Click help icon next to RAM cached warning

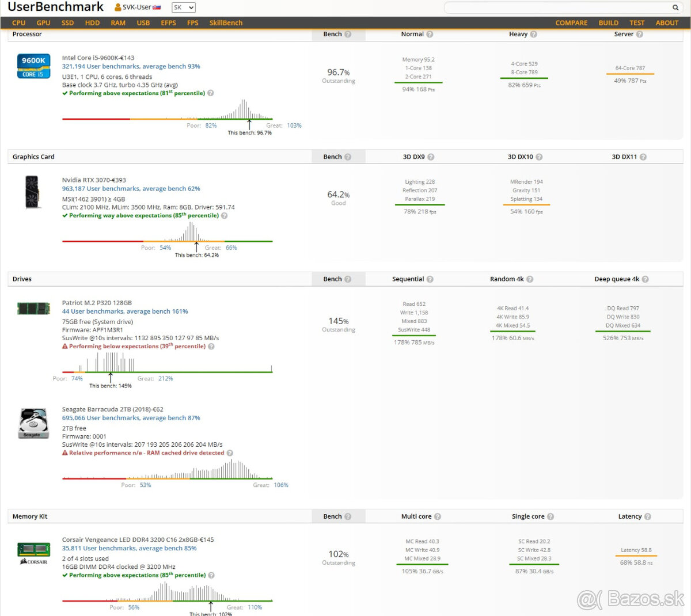230,453
